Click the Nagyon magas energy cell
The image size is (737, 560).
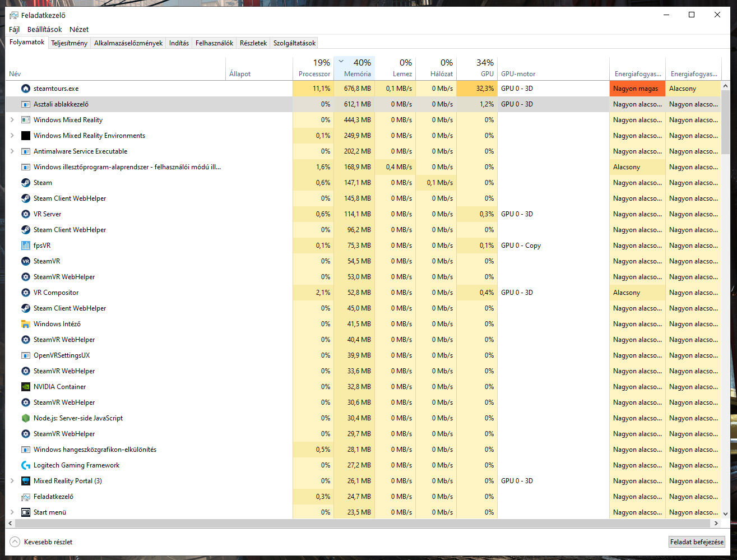tap(637, 89)
